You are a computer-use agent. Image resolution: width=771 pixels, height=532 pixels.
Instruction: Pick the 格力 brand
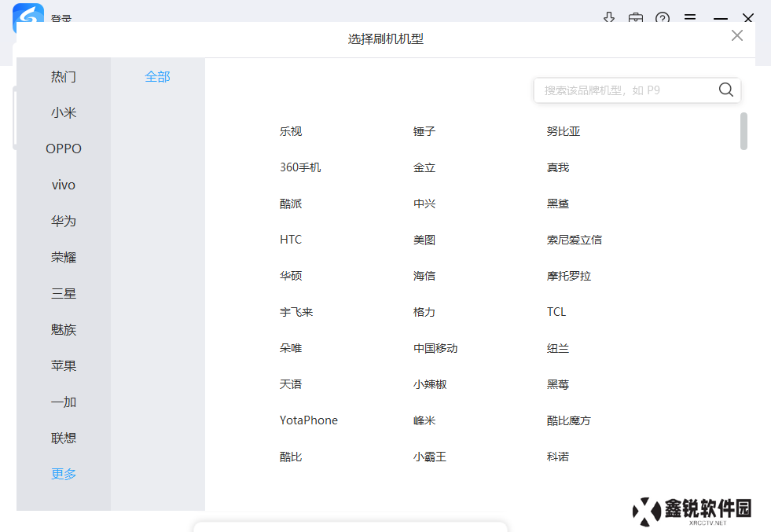pos(424,312)
